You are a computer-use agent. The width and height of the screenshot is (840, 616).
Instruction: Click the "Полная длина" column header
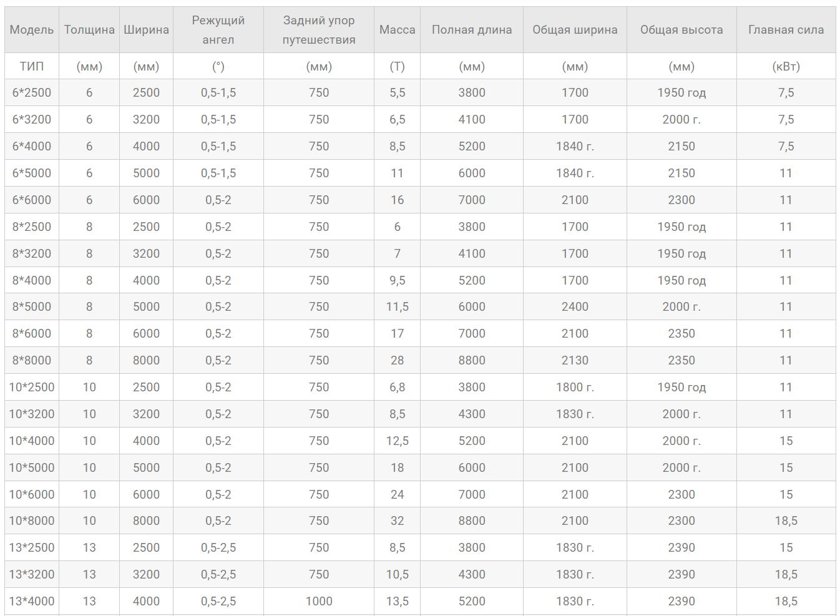coord(471,30)
